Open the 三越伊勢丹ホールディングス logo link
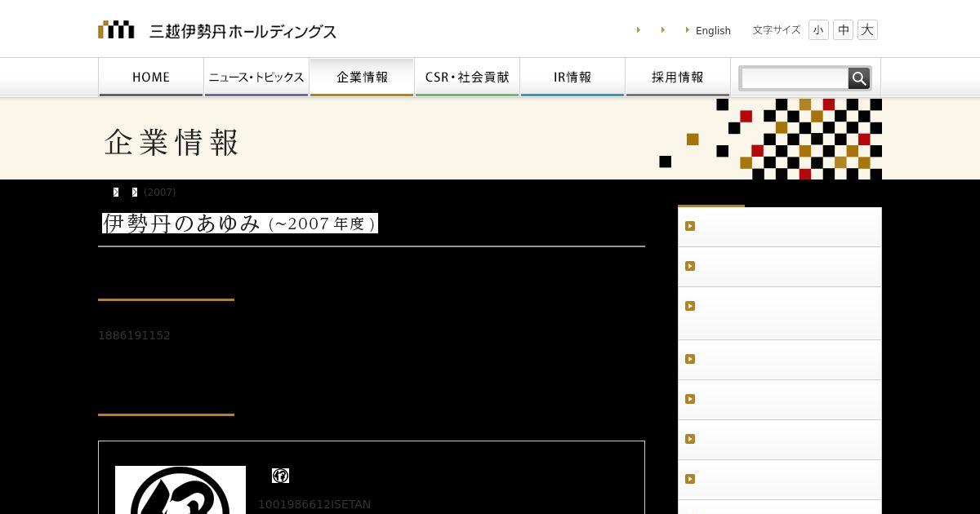Viewport: 980px width, 514px height. (217, 30)
